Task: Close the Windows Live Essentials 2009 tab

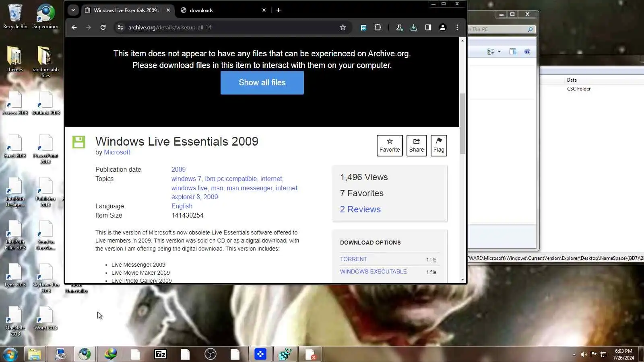Action: point(168,10)
